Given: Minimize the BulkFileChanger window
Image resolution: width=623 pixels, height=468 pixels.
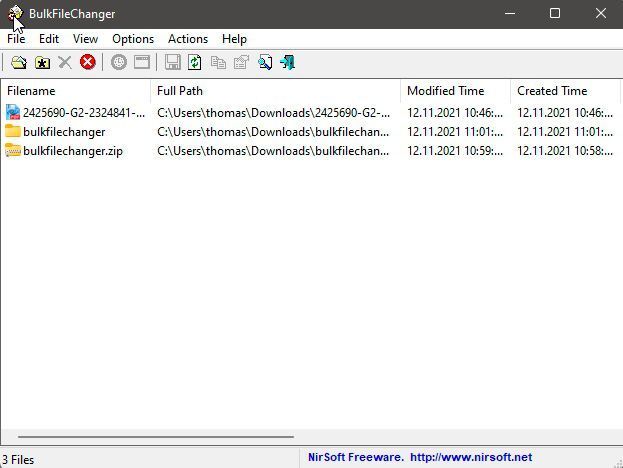Looking at the screenshot, I should click(x=510, y=14).
